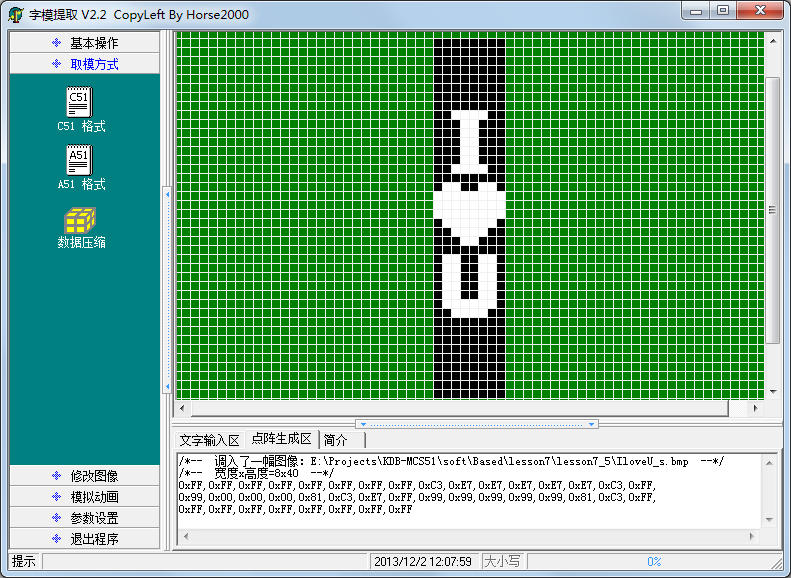Select the 点阵生成区 tab
The width and height of the screenshot is (791, 578).
click(x=281, y=440)
